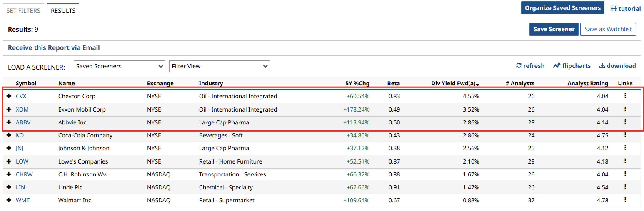Open flipcharts view icon
Viewport: 644px width, 211px height.
557,66
